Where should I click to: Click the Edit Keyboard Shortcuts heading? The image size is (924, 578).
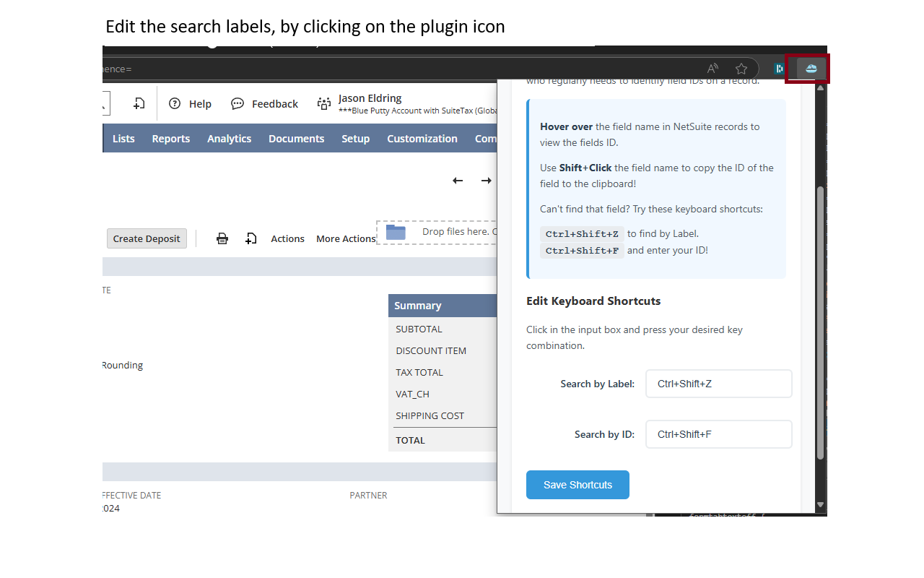(x=593, y=301)
